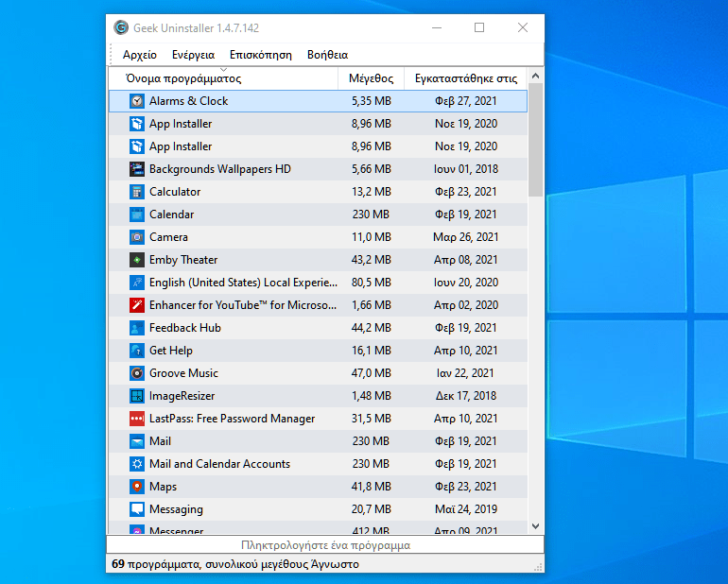Open the Επισκόπηση menu

tap(260, 55)
